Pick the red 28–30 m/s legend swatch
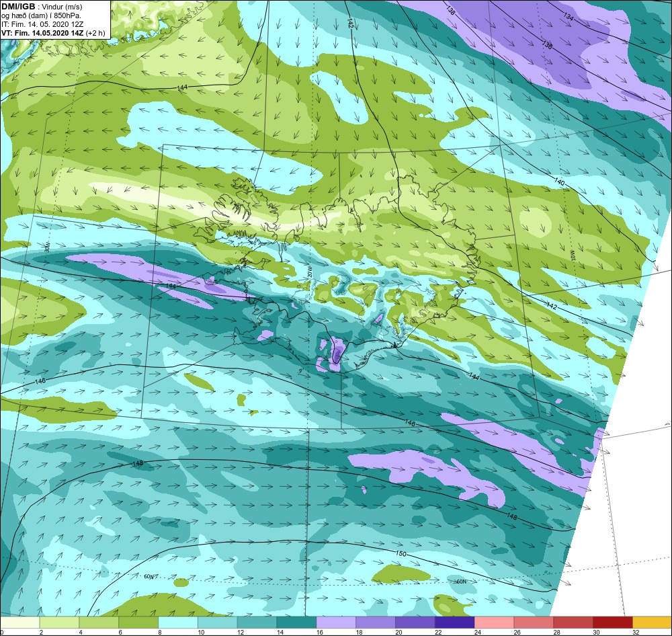This screenshot has width=672, height=636. pyautogui.click(x=573, y=622)
